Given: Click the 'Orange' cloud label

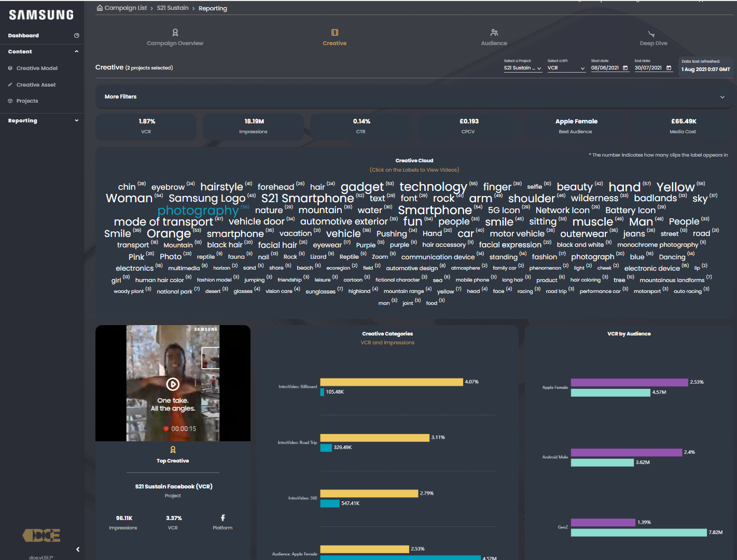Looking at the screenshot, I should [x=169, y=233].
